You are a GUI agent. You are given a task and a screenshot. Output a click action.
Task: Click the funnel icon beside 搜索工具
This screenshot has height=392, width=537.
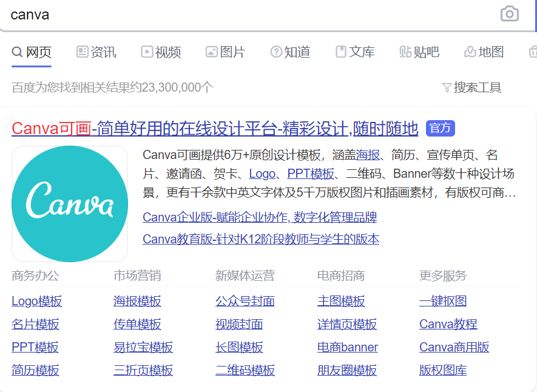coord(447,87)
